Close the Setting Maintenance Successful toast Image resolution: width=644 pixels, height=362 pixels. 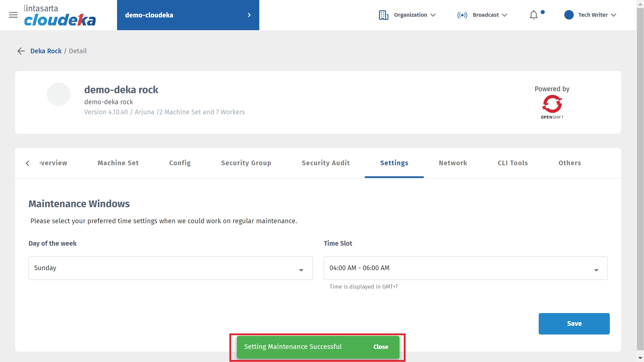click(x=380, y=347)
